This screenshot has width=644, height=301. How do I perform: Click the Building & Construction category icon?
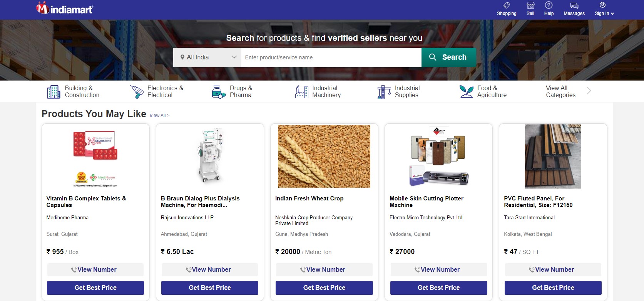click(54, 92)
